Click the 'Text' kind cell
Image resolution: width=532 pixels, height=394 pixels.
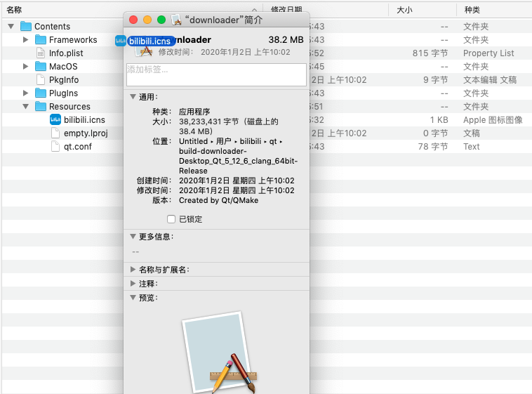coord(471,146)
